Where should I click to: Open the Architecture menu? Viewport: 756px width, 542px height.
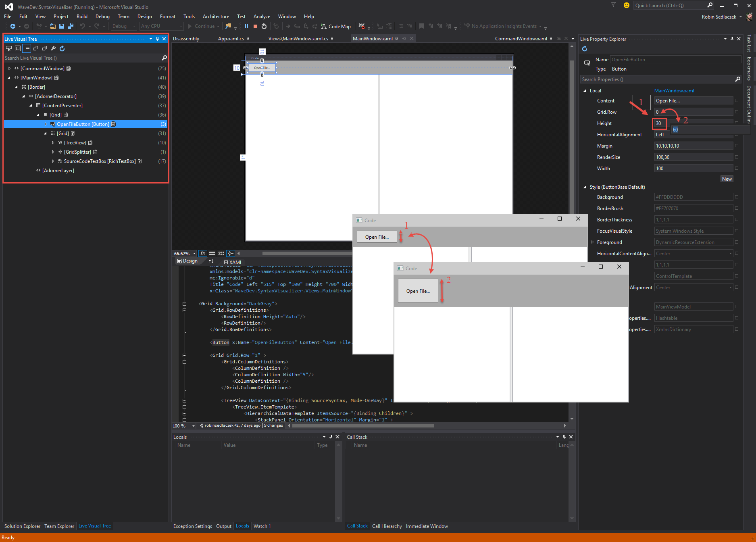[x=216, y=17]
